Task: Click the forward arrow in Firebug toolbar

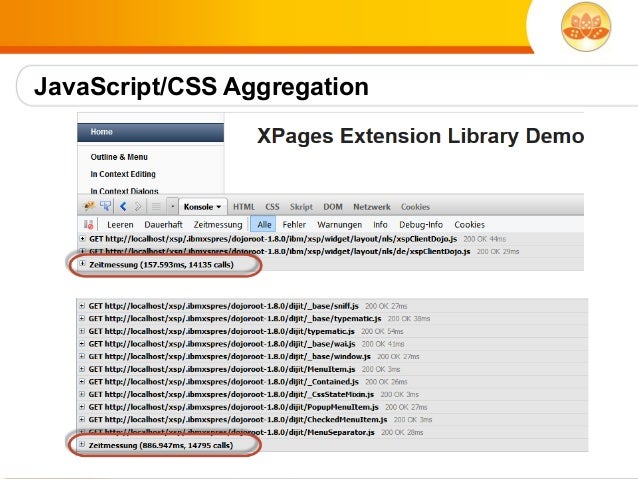Action: 138,206
